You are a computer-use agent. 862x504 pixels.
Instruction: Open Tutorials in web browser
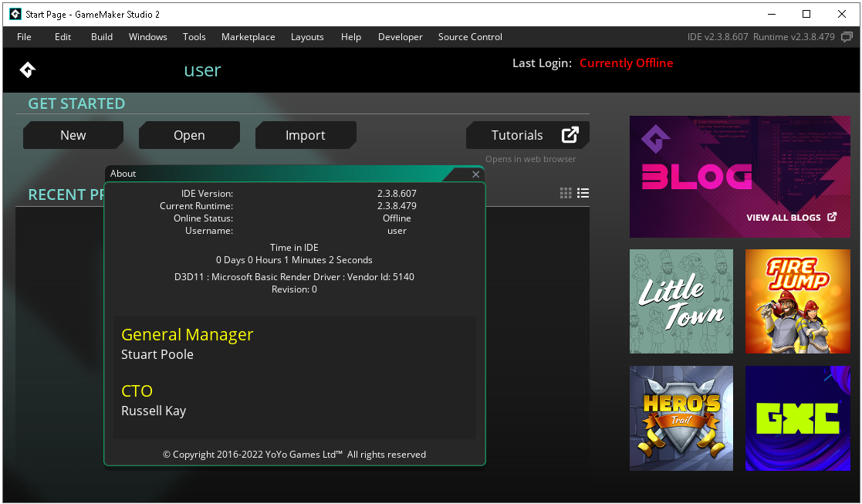(x=528, y=135)
